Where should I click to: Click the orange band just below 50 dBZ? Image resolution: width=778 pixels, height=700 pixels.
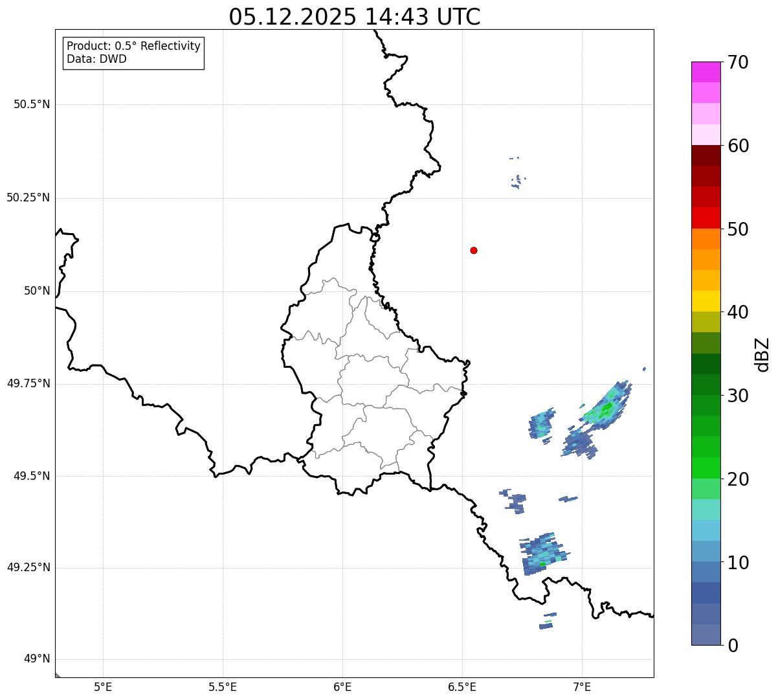tap(706, 239)
